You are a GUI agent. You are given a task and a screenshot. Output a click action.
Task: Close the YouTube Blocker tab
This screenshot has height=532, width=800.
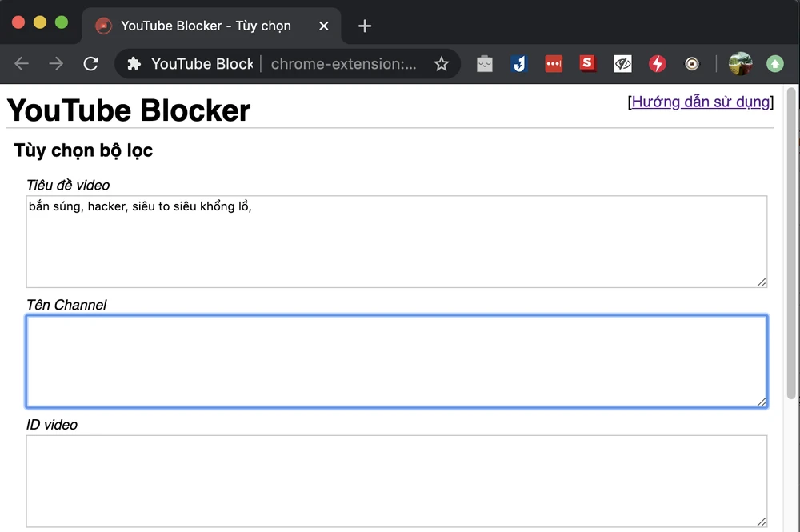324,26
